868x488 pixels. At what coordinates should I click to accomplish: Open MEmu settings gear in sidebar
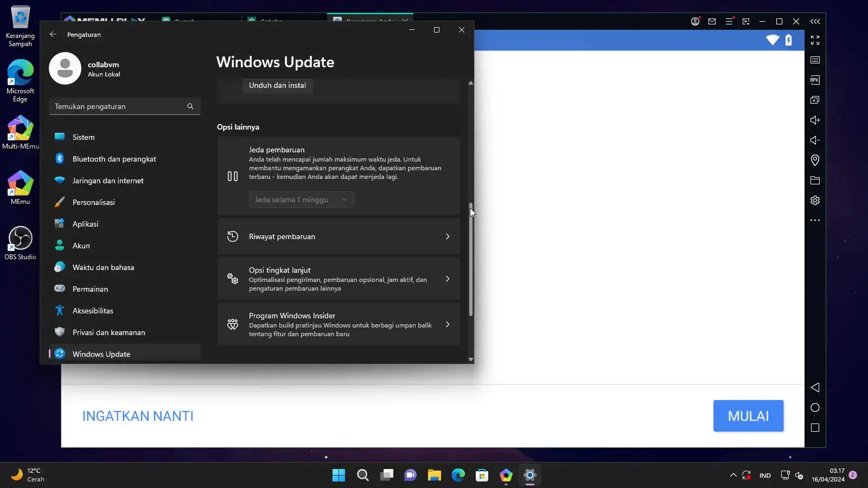pyautogui.click(x=815, y=201)
